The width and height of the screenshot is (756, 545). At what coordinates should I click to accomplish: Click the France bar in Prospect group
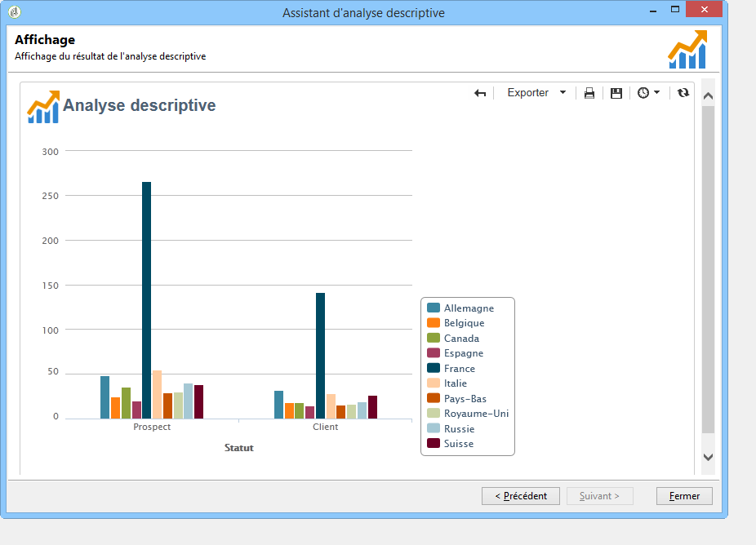[147, 300]
